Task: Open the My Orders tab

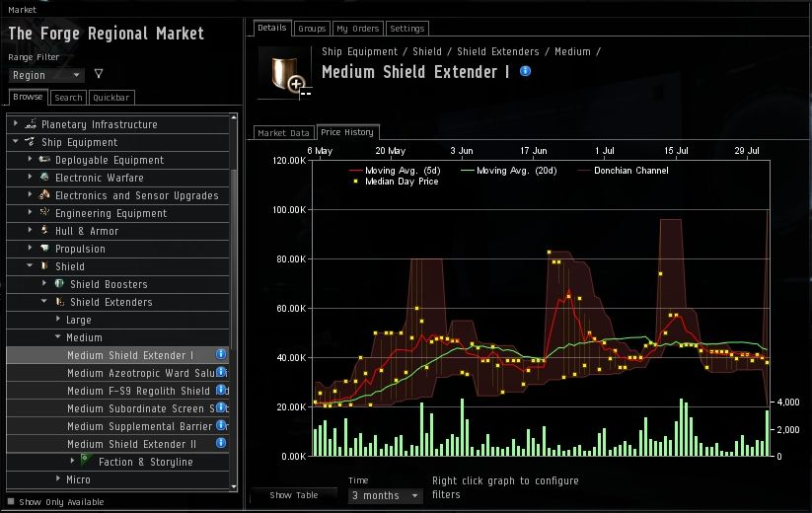Action: point(356,29)
